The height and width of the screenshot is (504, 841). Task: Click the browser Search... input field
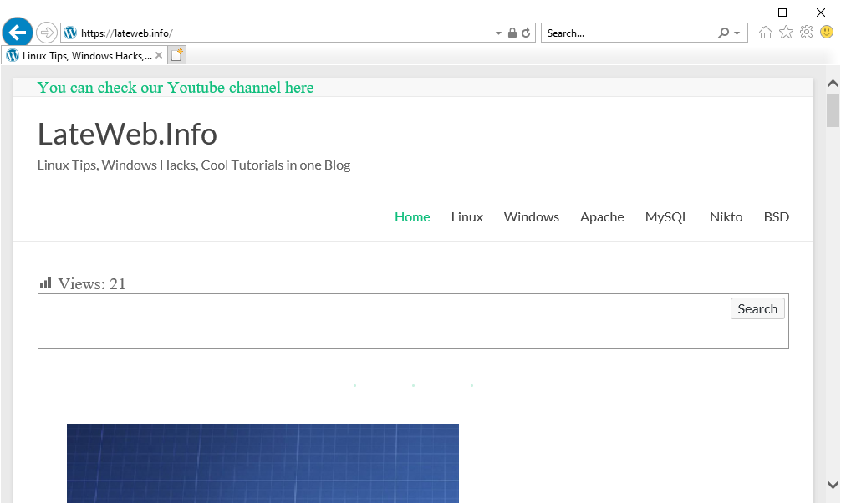[627, 33]
